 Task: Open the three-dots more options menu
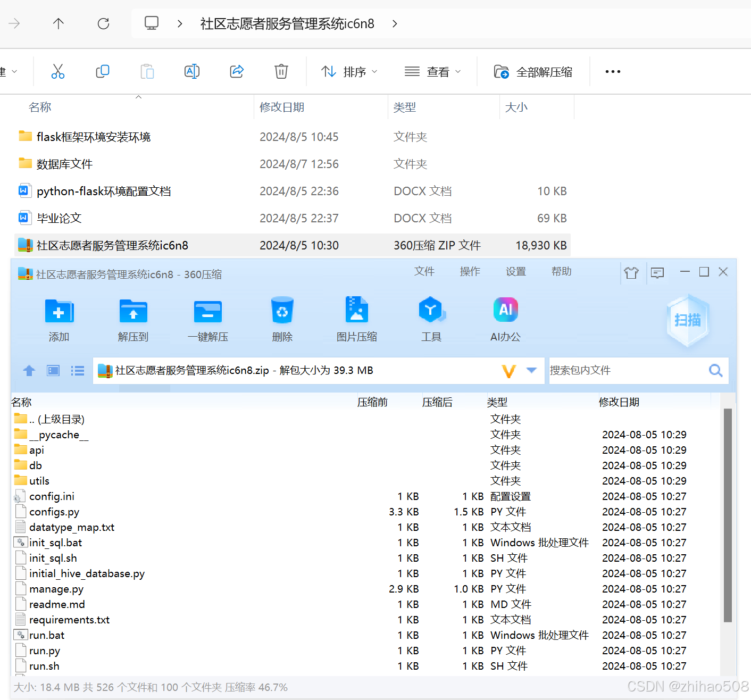click(613, 71)
